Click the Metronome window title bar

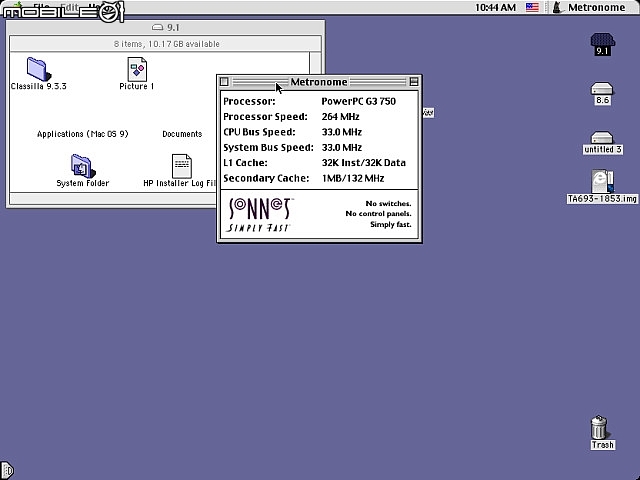click(319, 82)
